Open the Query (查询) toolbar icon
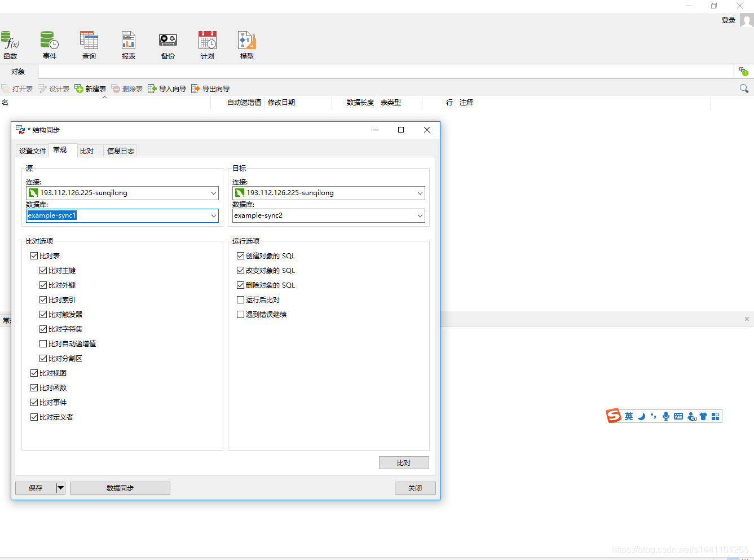 coord(89,45)
